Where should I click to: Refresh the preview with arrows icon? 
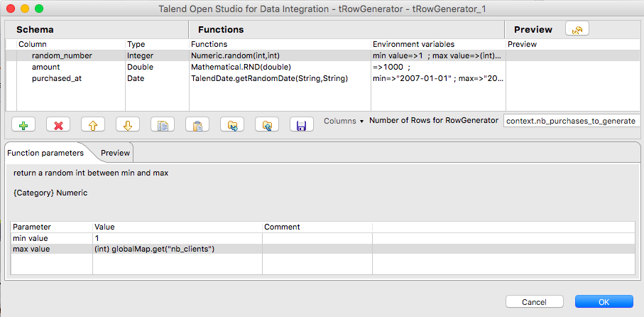coord(577,28)
